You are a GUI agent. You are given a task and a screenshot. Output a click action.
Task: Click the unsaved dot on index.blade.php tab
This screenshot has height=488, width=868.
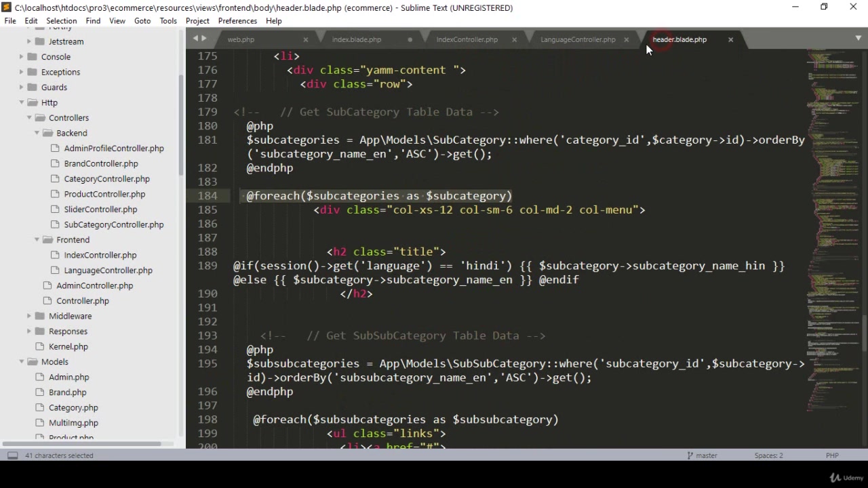[410, 39]
